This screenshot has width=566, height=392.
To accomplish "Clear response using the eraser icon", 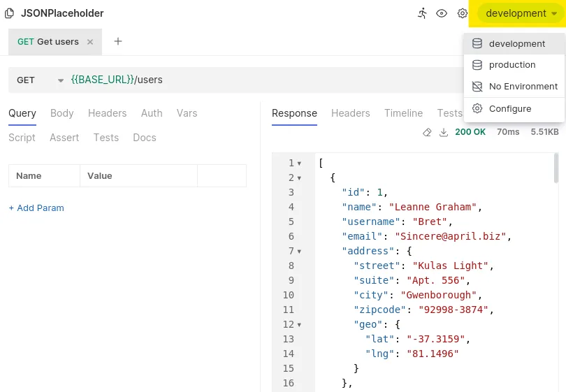I will 427,132.
